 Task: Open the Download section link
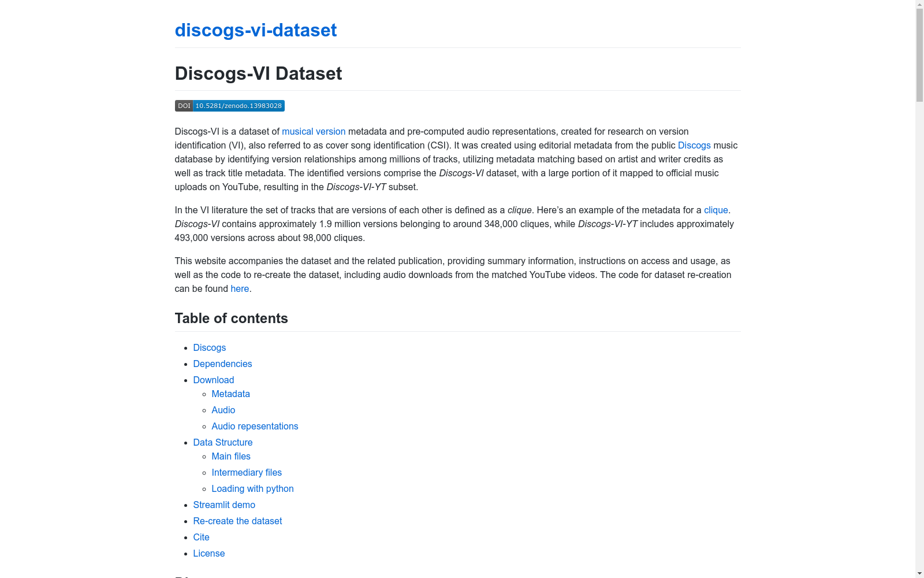point(213,380)
